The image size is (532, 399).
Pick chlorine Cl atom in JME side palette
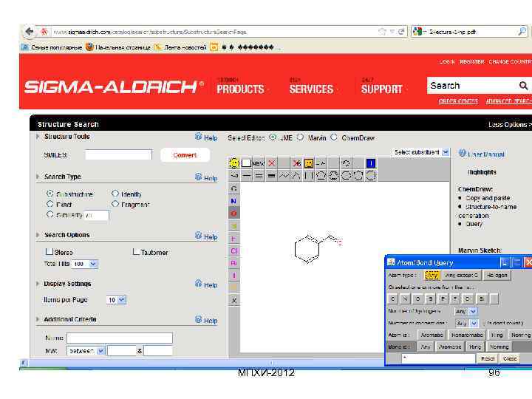coord(233,250)
